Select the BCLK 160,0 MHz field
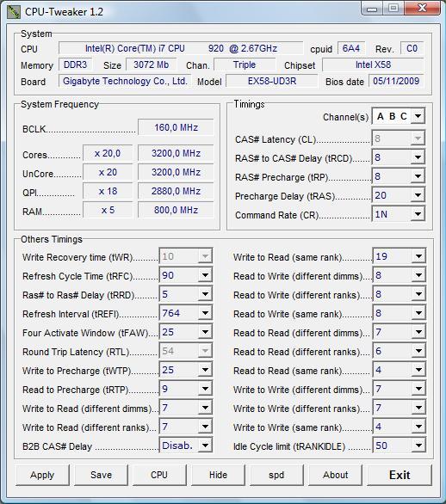Screen dimensions: 446x504 (x=176, y=127)
